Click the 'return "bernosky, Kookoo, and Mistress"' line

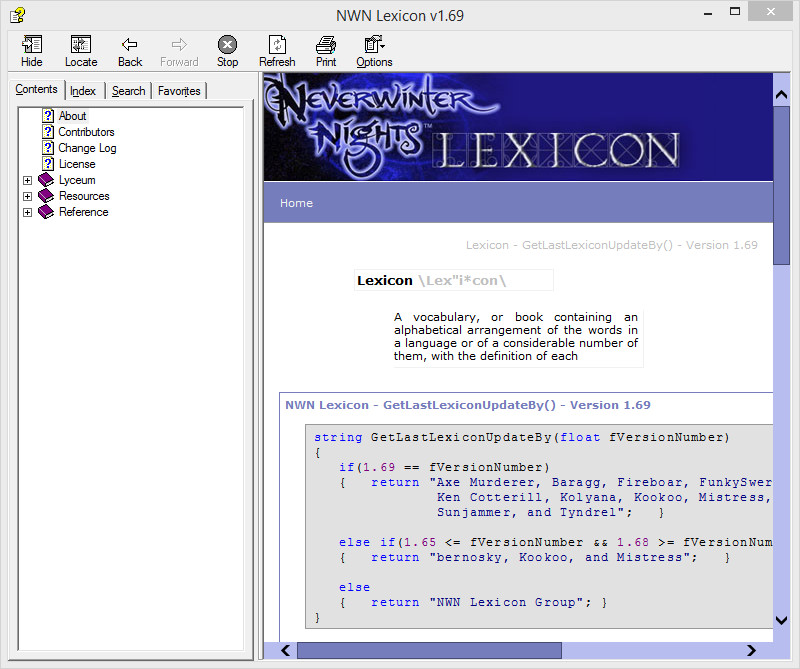pos(535,557)
